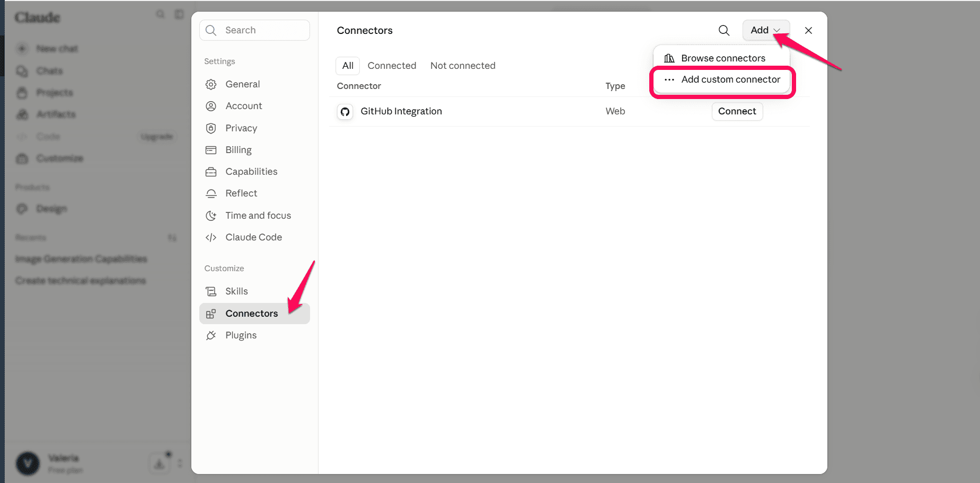Open Capabilities briefcase icon
Screen dimensions: 980x483
point(211,172)
